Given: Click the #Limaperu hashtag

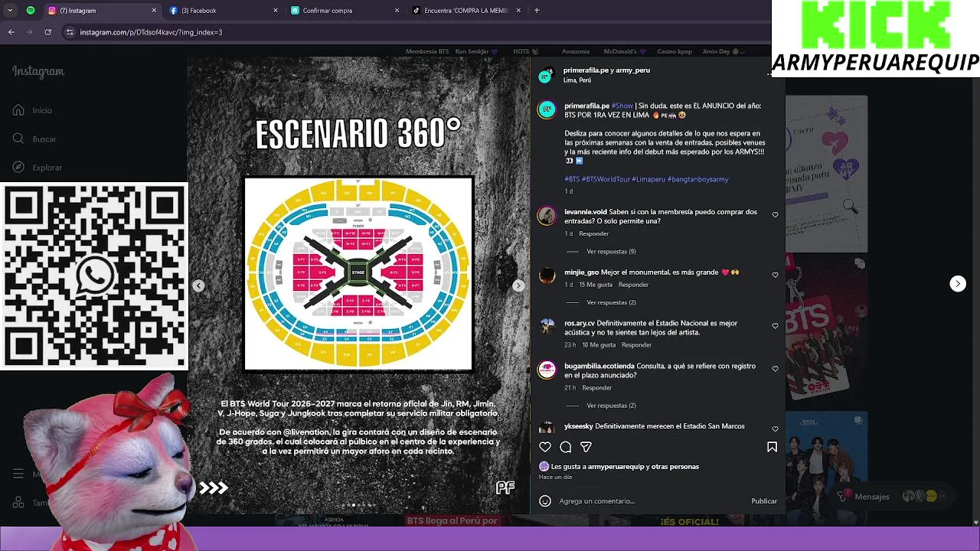Looking at the screenshot, I should pyautogui.click(x=648, y=179).
